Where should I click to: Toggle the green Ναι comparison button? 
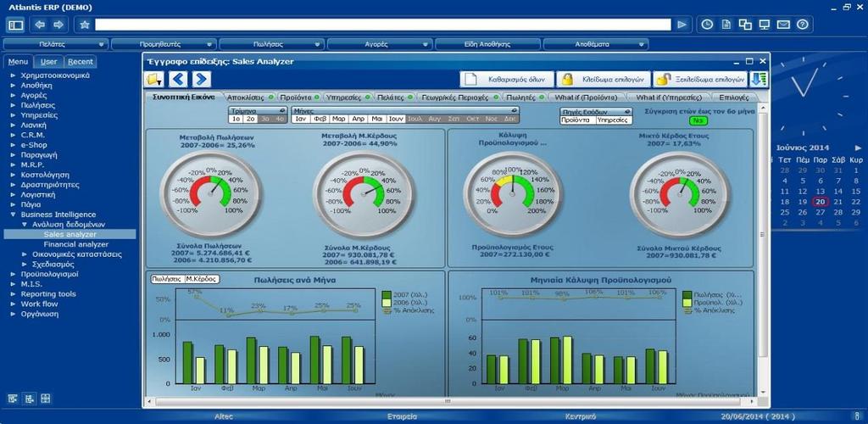click(x=698, y=120)
